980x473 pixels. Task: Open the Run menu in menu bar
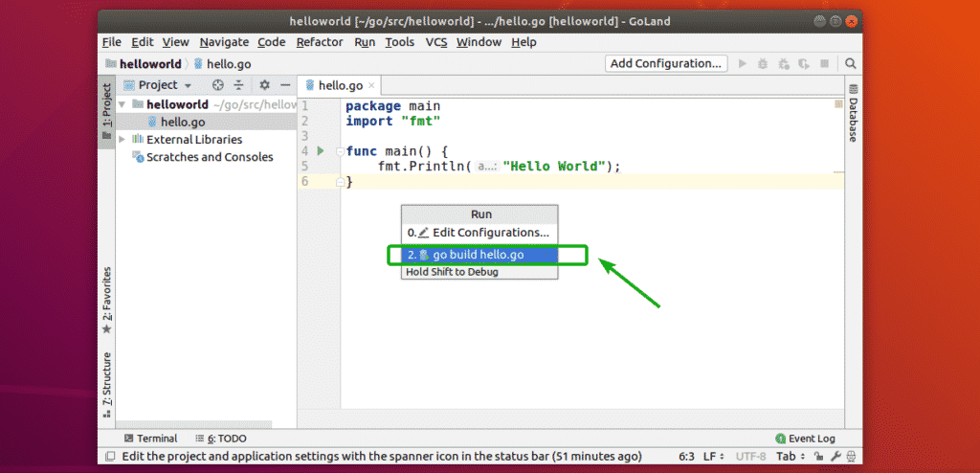point(365,42)
